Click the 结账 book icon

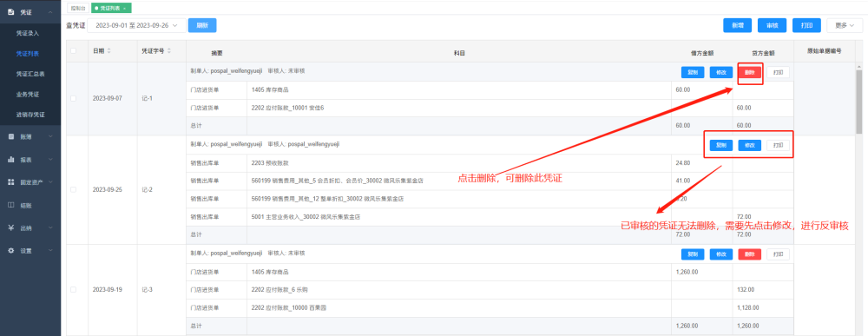(10, 205)
